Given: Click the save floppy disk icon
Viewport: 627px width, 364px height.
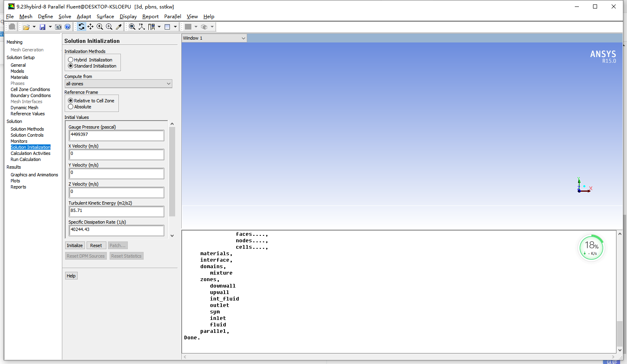Looking at the screenshot, I should (x=42, y=27).
